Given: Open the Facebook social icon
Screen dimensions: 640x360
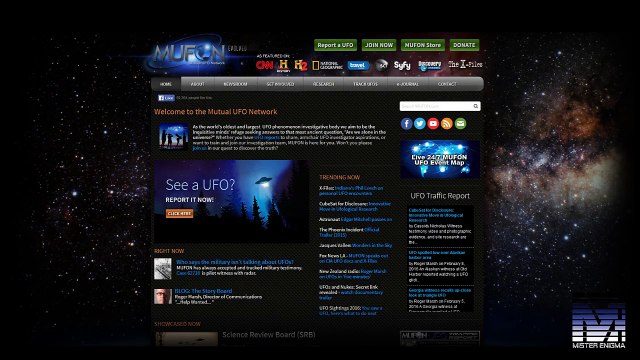Looking at the screenshot, I should click(407, 123).
